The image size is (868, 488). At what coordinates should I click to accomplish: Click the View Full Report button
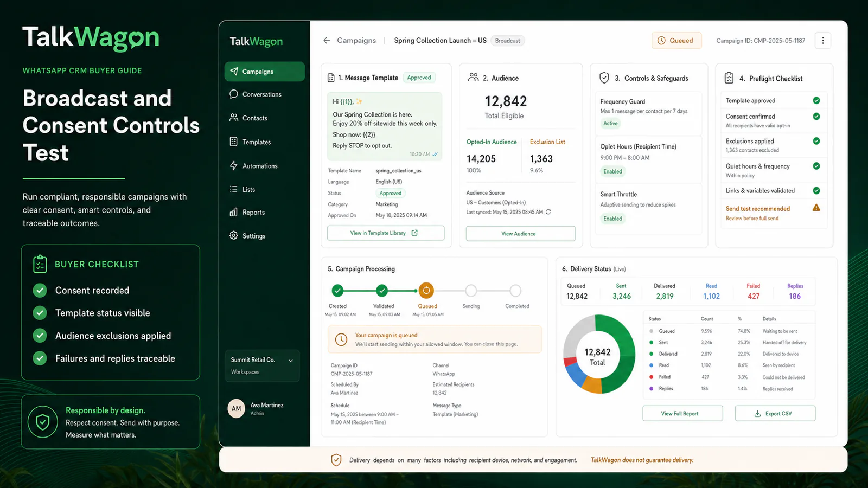tap(682, 413)
